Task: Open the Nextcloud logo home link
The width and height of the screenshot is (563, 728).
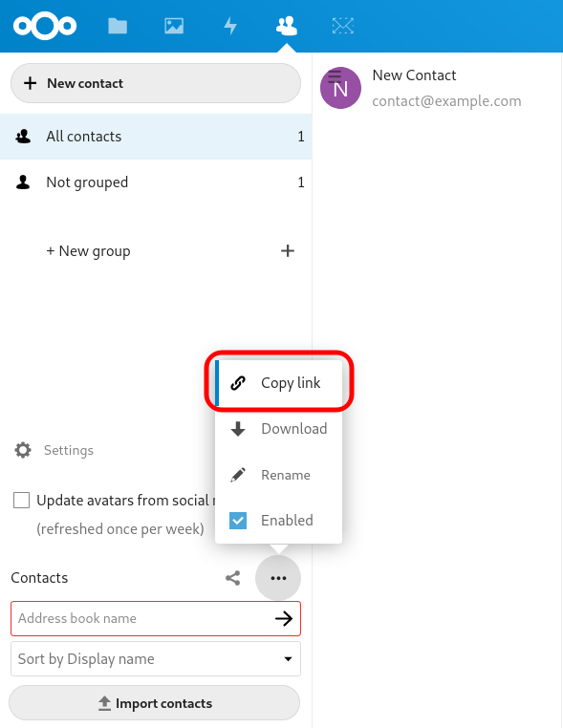Action: tap(45, 26)
